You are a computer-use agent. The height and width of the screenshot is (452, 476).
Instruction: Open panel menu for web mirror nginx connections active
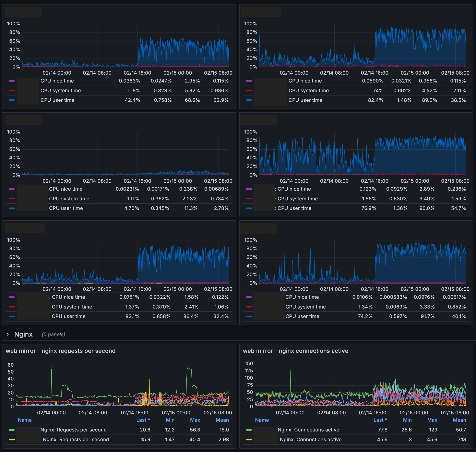296,351
